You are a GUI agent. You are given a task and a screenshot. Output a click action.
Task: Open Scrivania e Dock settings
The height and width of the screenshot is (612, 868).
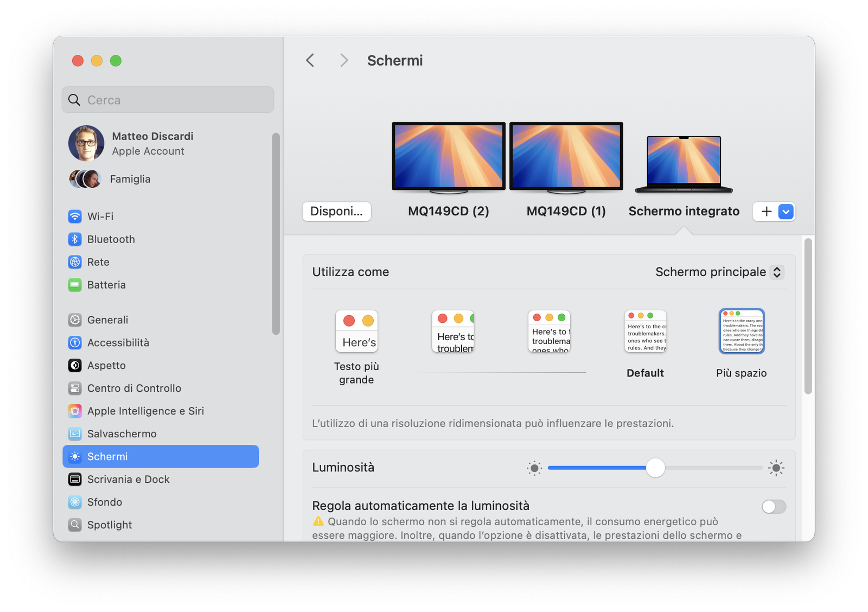(x=161, y=480)
